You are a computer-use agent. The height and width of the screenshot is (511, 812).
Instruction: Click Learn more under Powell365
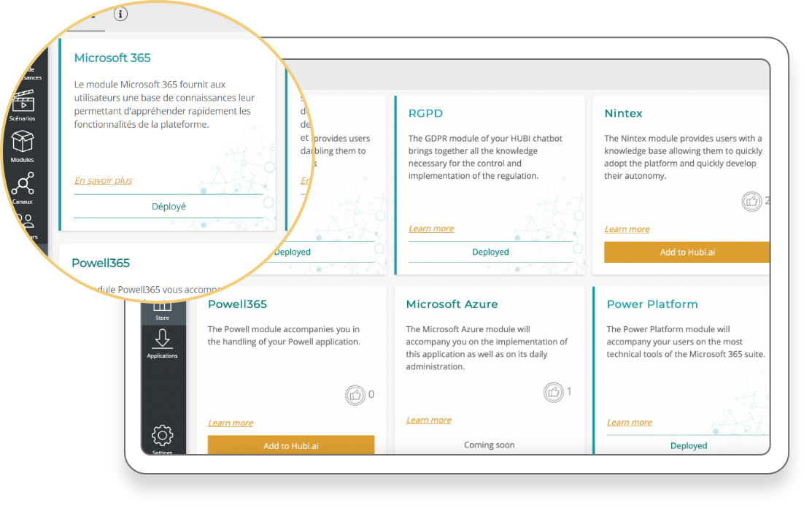pos(231,423)
